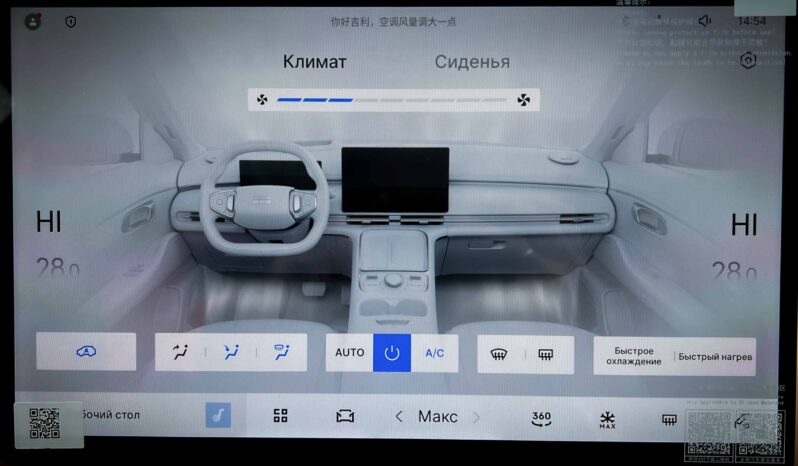The image size is (798, 466).
Task: Open the 360 camera view
Action: coord(541,418)
